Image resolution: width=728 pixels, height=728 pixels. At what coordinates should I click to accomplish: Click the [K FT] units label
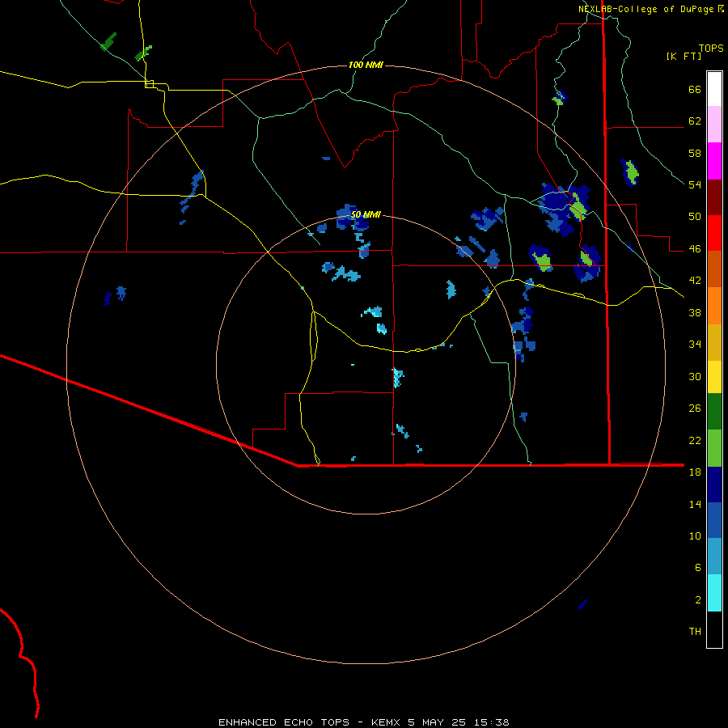pos(684,56)
